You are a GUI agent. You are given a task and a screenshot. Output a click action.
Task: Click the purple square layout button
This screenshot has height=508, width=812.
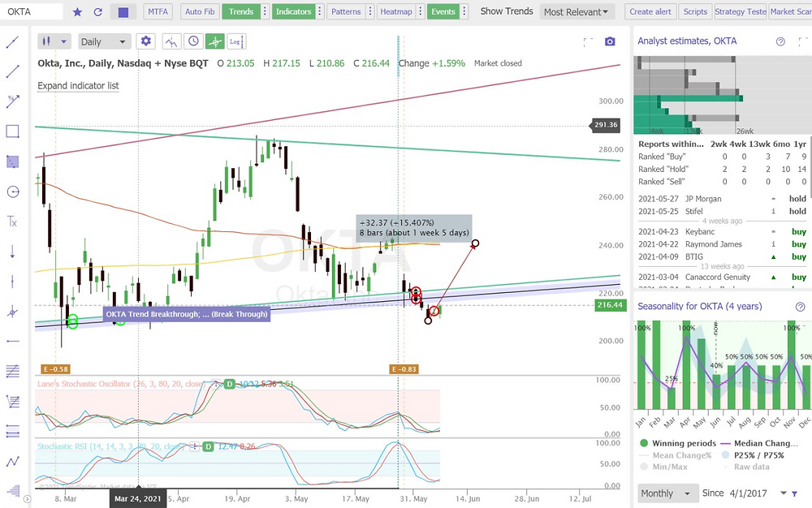[x=123, y=12]
